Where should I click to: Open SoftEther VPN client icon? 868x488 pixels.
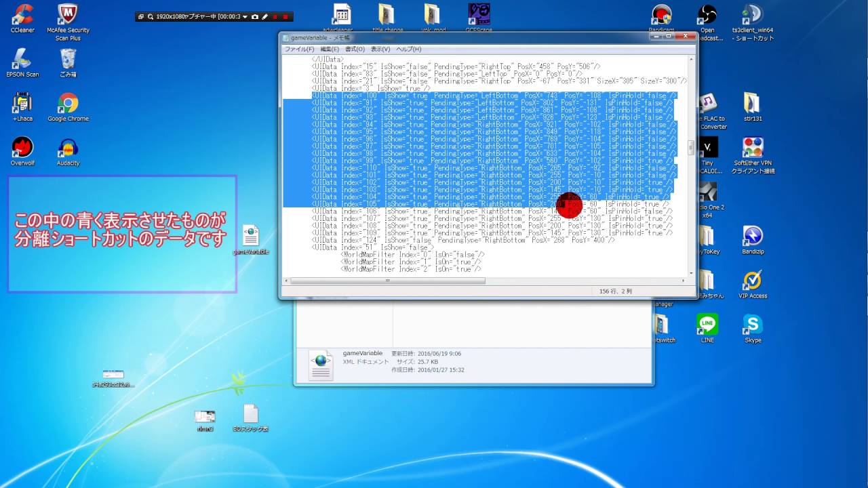point(753,155)
